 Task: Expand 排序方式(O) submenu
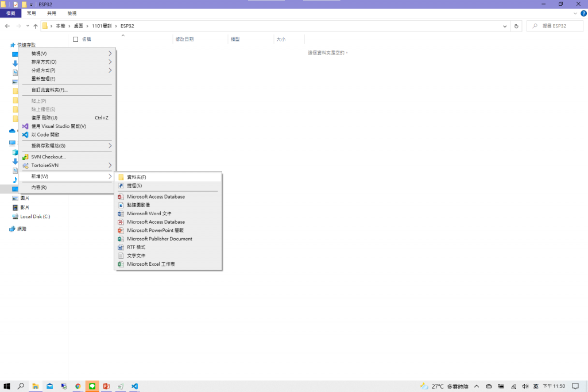click(x=67, y=62)
